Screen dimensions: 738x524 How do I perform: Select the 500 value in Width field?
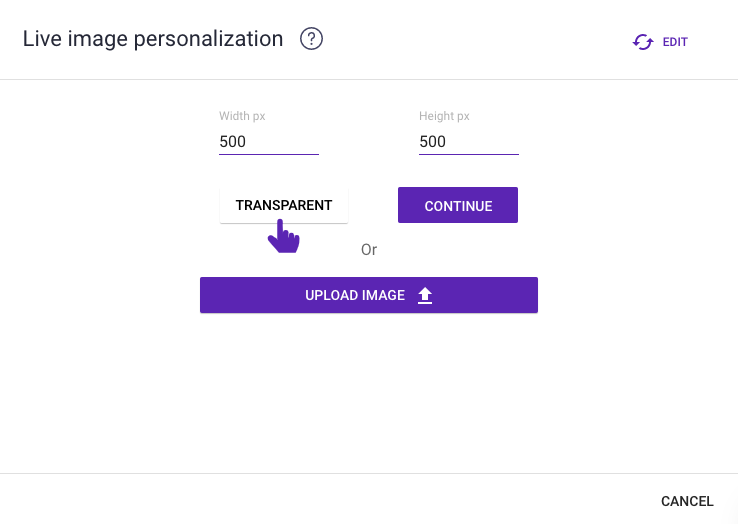point(233,142)
